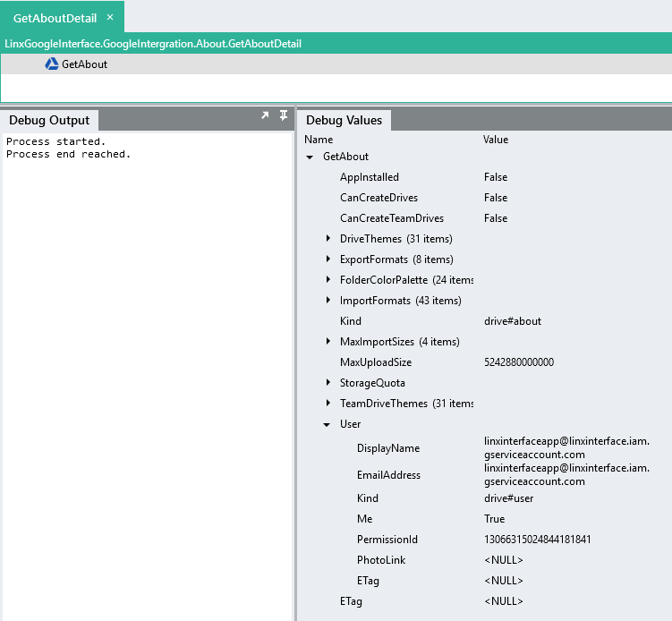The height and width of the screenshot is (621, 672).
Task: Expand the TeamDriveThemes node
Action: coord(328,403)
